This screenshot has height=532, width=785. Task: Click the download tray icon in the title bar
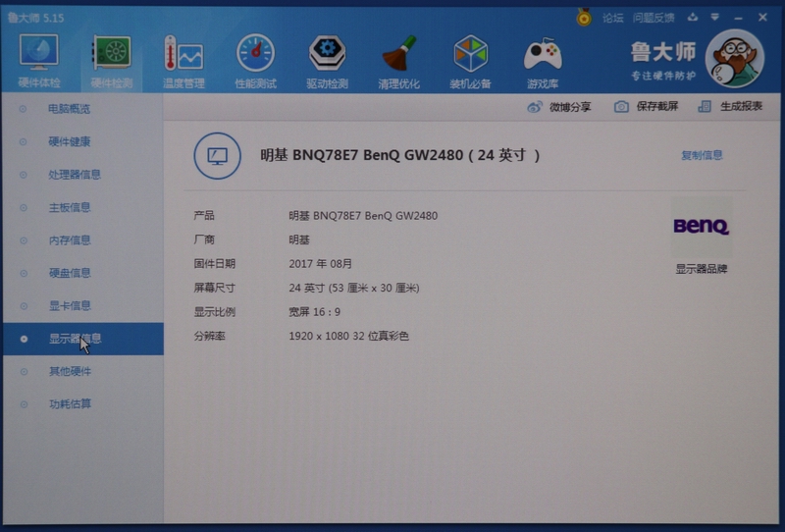pyautogui.click(x=693, y=18)
